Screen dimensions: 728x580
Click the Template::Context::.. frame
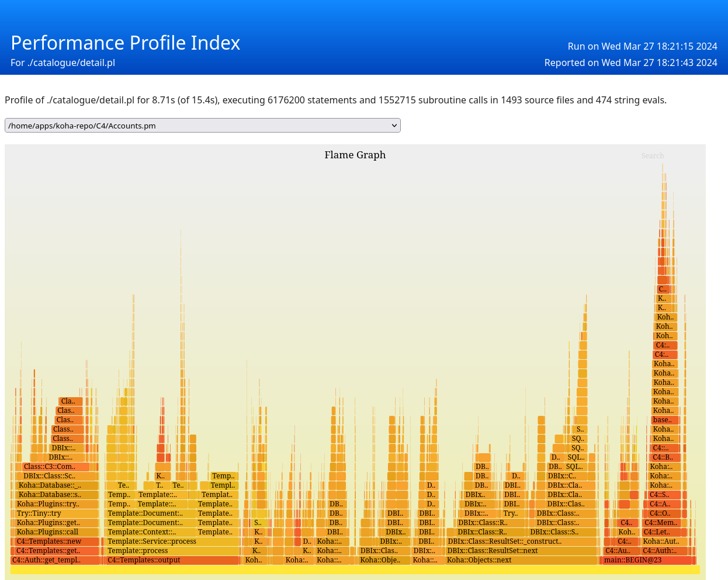pos(151,532)
